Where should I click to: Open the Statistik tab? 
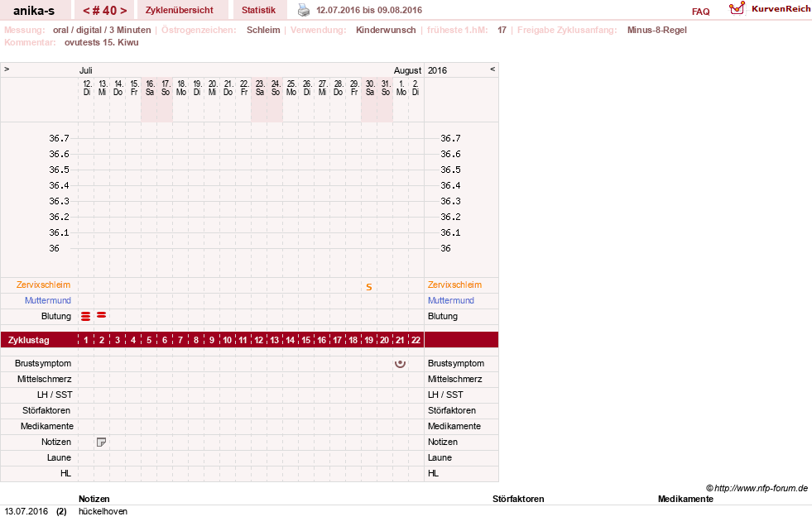coord(258,10)
